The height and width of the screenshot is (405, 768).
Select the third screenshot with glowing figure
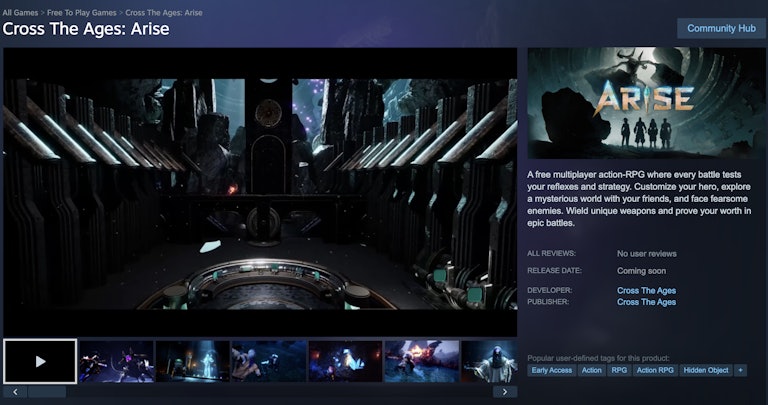click(192, 361)
